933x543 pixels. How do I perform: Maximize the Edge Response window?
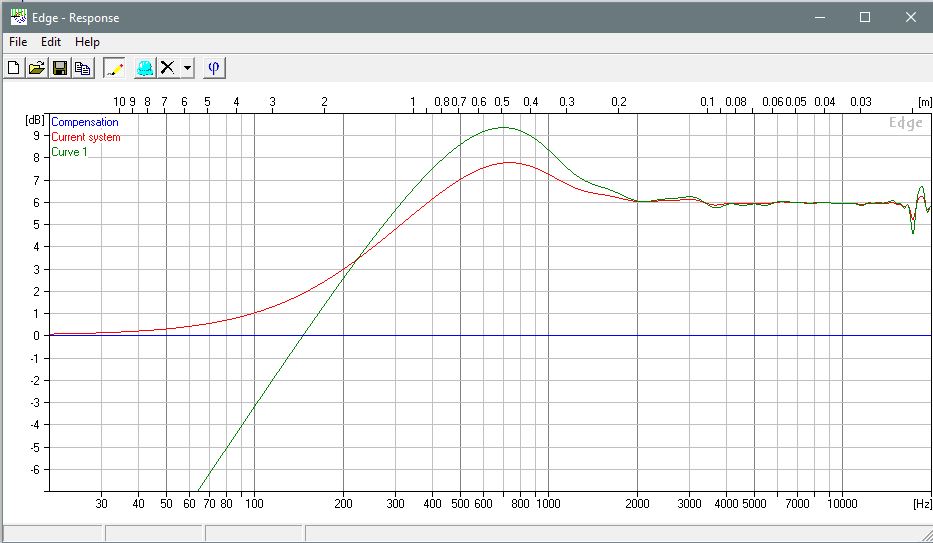865,17
